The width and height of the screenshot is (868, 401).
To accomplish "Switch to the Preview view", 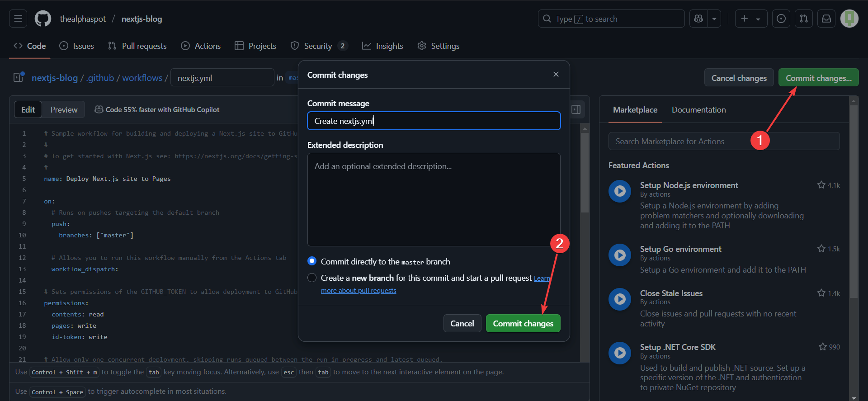I will (64, 109).
